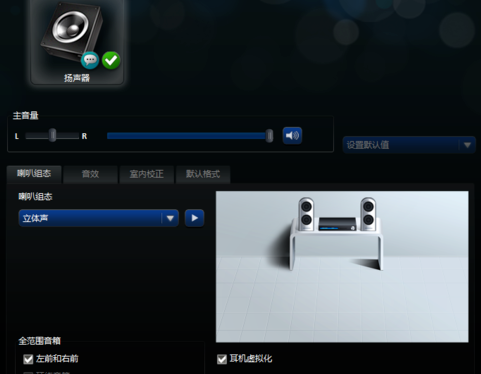Click the right speaker in the preview
The image size is (481, 374).
pyautogui.click(x=368, y=214)
